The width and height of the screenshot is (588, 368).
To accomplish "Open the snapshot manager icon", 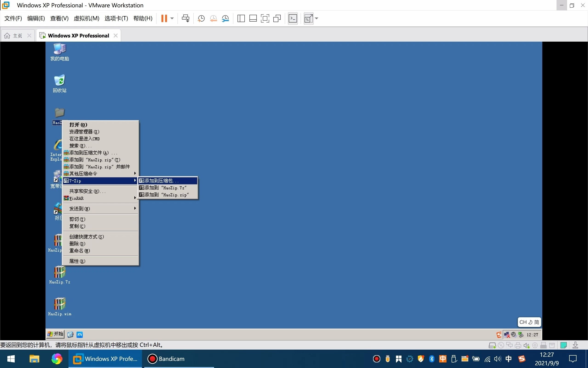I will pos(225,18).
